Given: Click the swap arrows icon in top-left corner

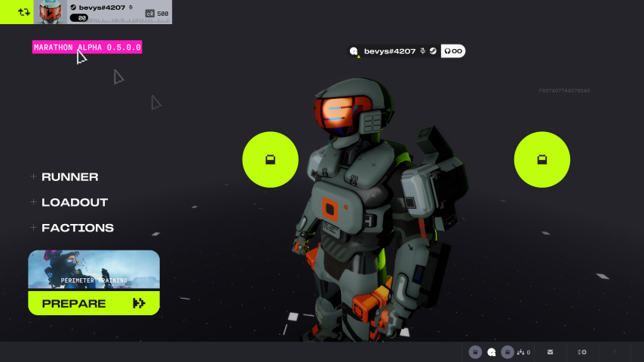Looking at the screenshot, I should point(24,12).
